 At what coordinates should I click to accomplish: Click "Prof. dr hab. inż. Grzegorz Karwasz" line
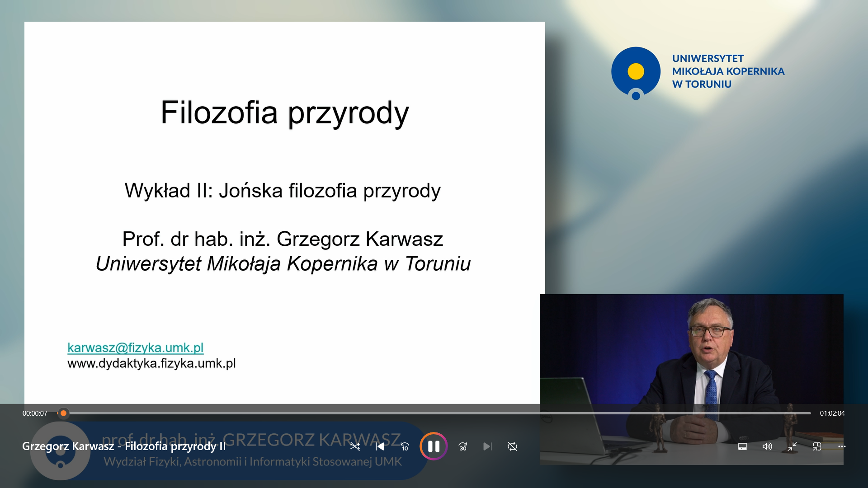pyautogui.click(x=283, y=239)
